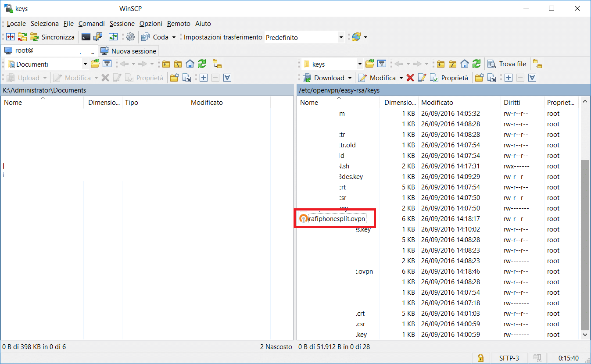Open the Documenti local folder dropdown
The height and width of the screenshot is (364, 591).
point(85,64)
